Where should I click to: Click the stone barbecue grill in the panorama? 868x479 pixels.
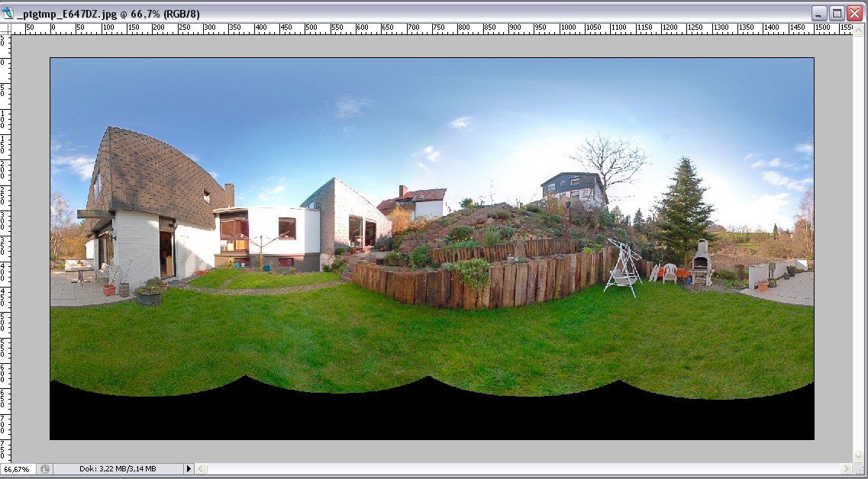click(701, 262)
